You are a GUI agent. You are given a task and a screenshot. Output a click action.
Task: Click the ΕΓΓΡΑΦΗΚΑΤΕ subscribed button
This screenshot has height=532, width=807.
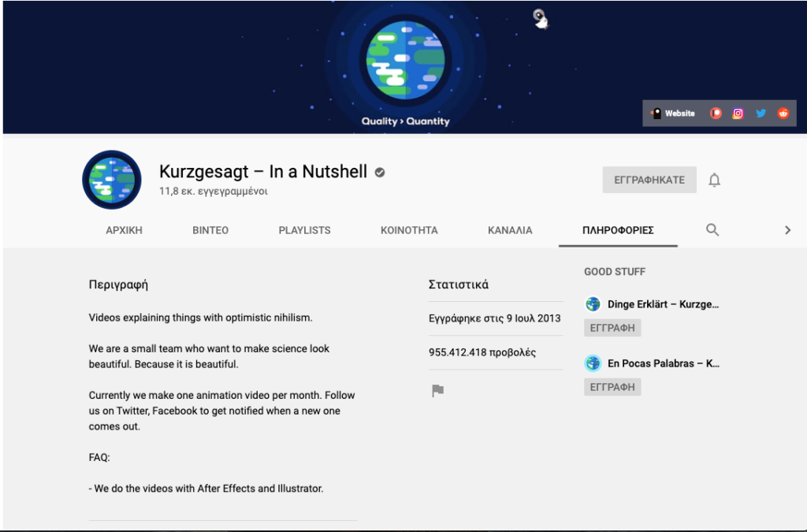(649, 180)
